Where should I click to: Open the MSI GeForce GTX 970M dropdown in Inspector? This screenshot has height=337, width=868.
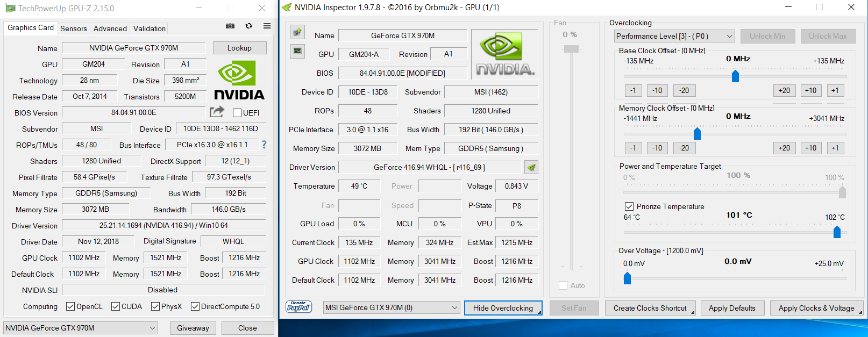392,307
